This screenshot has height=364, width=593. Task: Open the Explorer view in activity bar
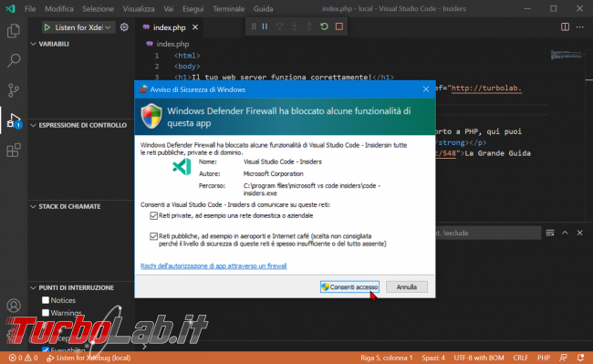coord(14,31)
